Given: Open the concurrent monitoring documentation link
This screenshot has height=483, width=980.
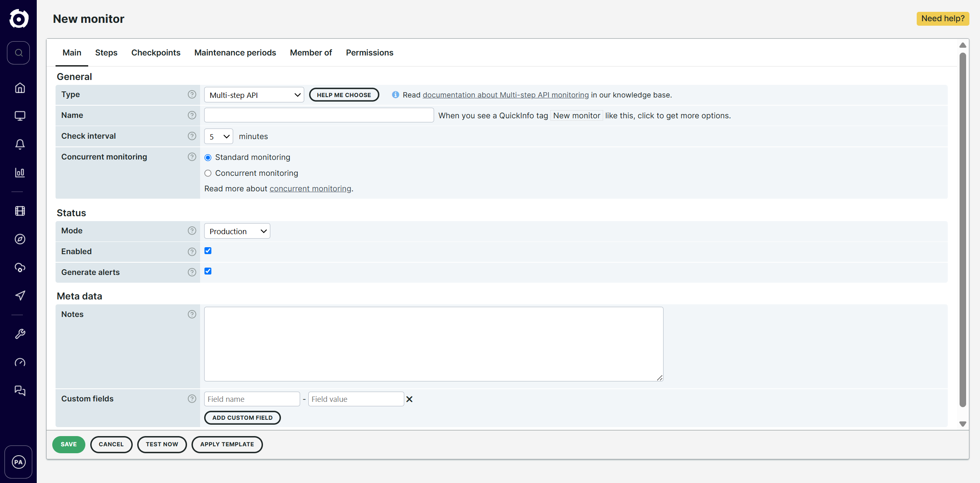Looking at the screenshot, I should tap(310, 189).
